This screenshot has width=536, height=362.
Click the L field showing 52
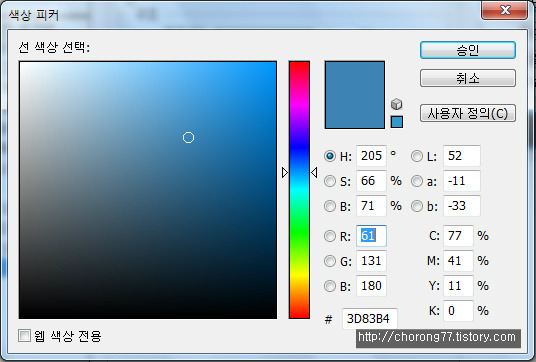tap(462, 156)
